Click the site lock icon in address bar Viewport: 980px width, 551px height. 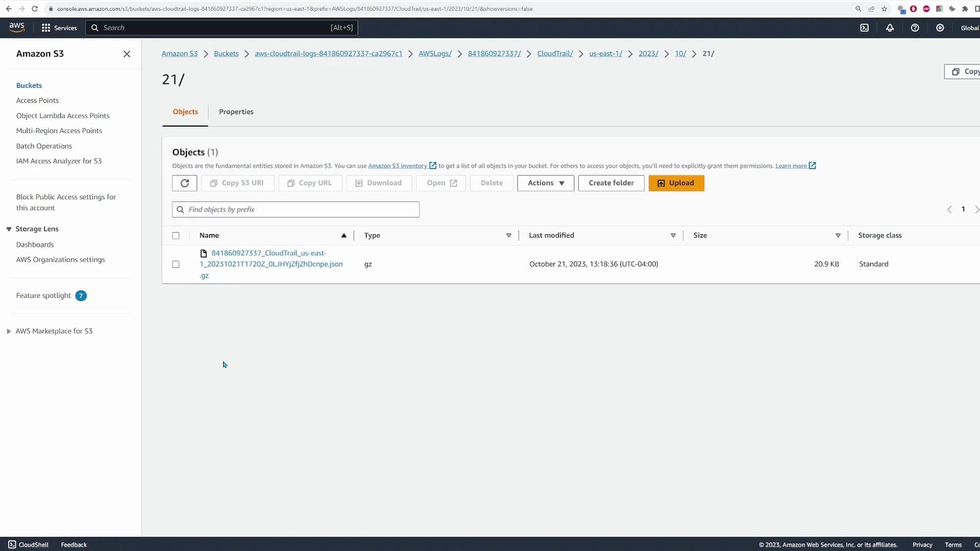[x=51, y=9]
